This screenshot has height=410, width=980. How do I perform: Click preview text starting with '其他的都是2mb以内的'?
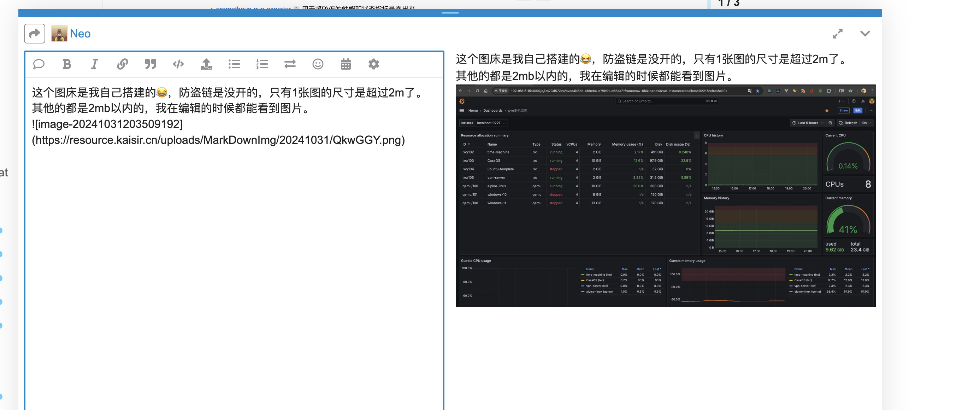595,76
